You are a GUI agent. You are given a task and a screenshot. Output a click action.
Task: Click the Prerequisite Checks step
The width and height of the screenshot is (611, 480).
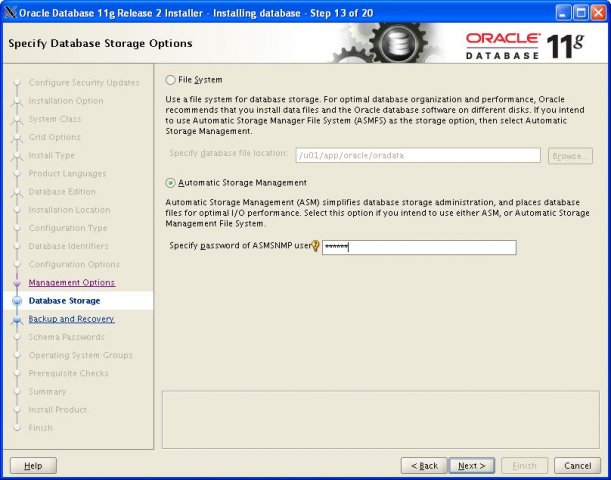tap(68, 373)
